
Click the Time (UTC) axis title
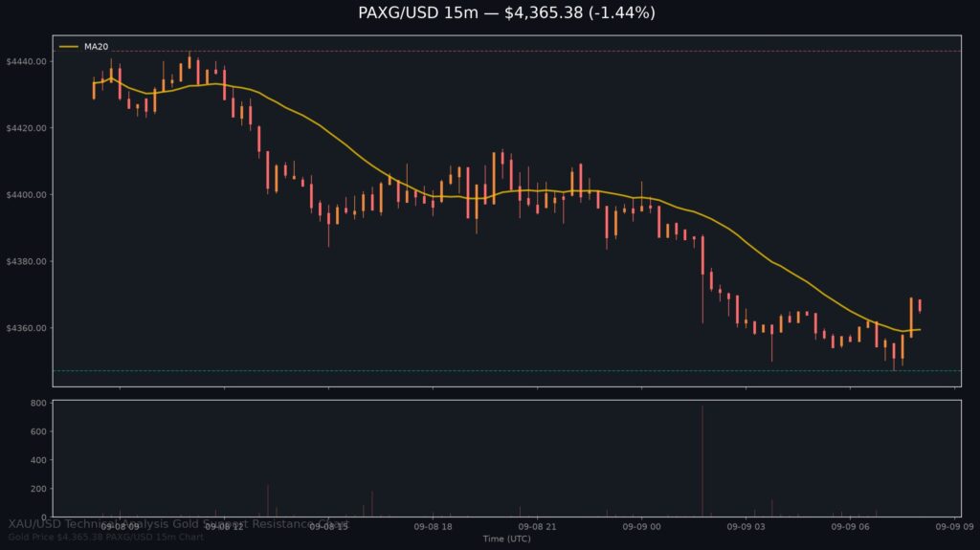(x=506, y=539)
